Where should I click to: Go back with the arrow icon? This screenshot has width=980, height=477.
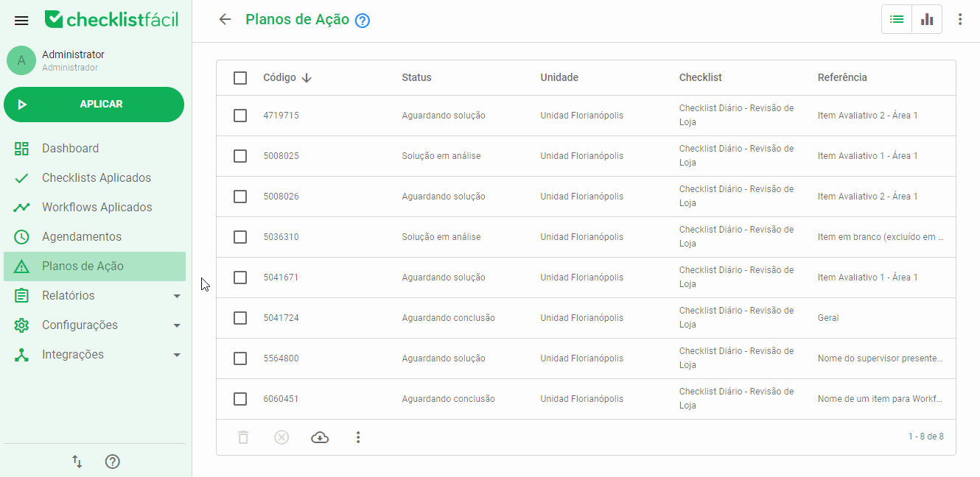[225, 20]
